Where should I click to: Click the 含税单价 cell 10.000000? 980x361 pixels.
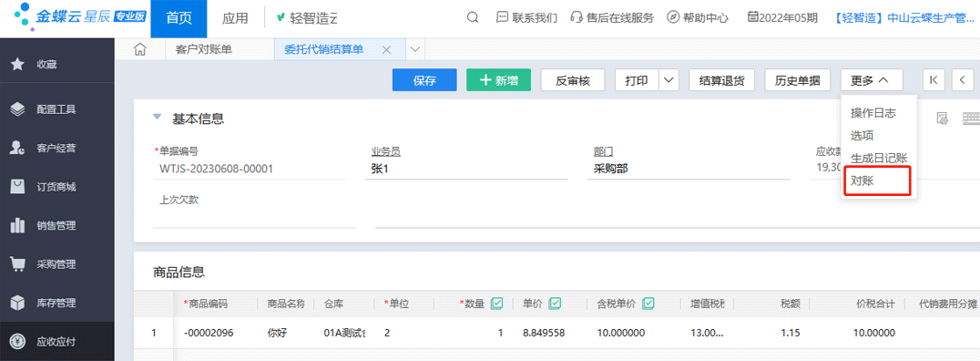621,334
